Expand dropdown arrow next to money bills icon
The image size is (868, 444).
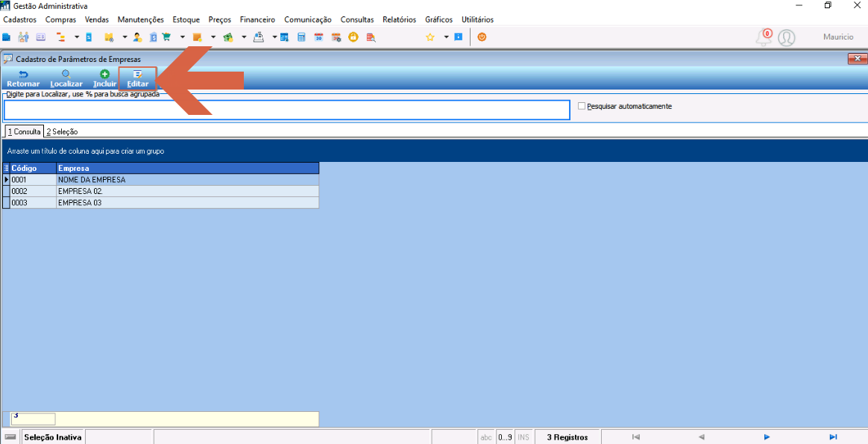[244, 37]
